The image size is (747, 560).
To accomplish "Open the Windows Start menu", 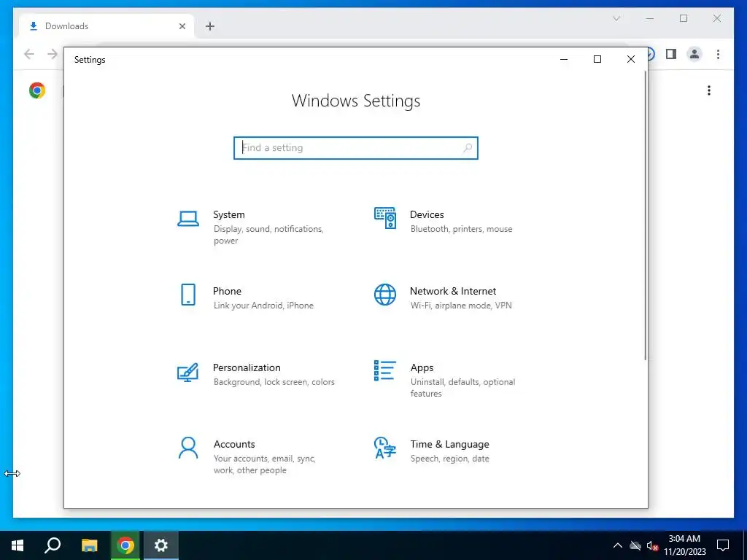I will coord(18,545).
